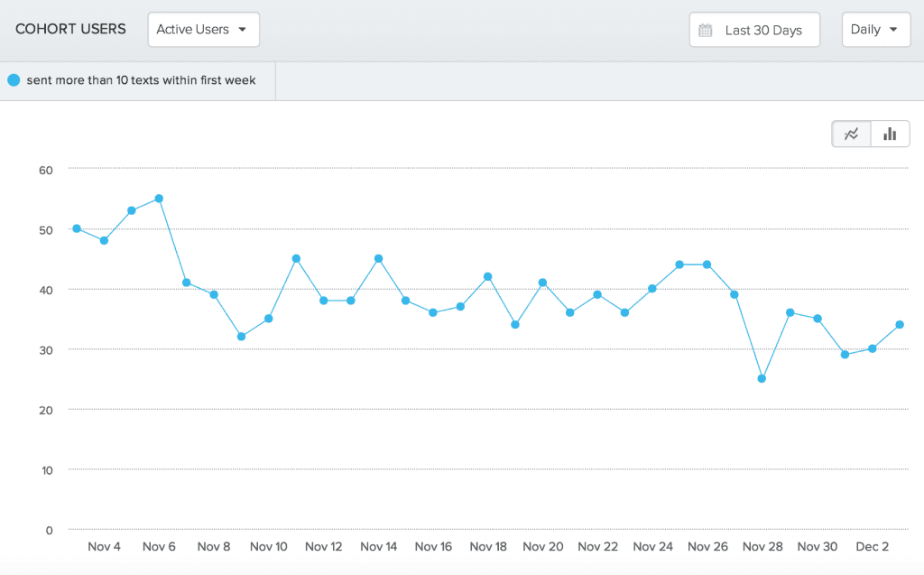
Task: Click the calendar icon in Last 30 Days
Action: click(705, 29)
